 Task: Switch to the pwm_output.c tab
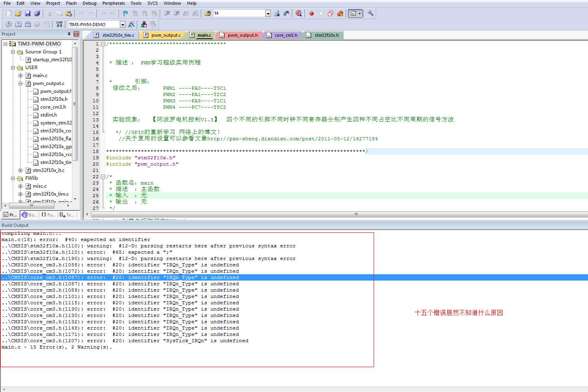(x=163, y=35)
